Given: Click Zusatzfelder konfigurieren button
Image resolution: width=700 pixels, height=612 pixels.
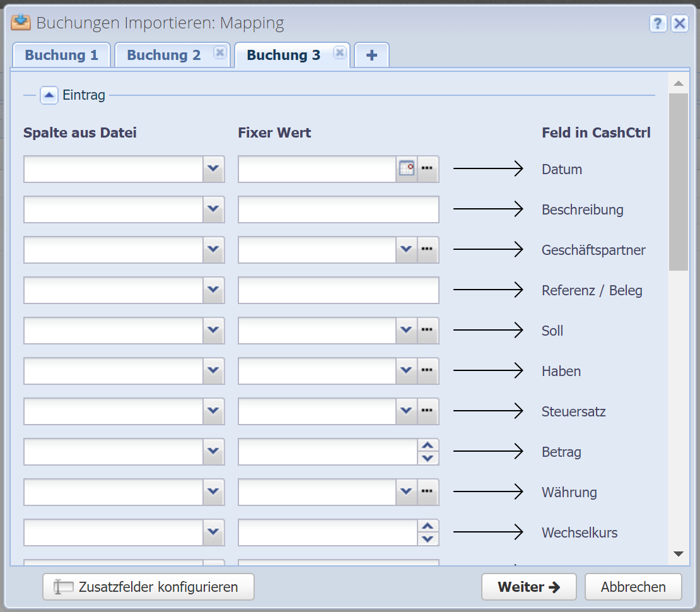Looking at the screenshot, I should point(148,587).
